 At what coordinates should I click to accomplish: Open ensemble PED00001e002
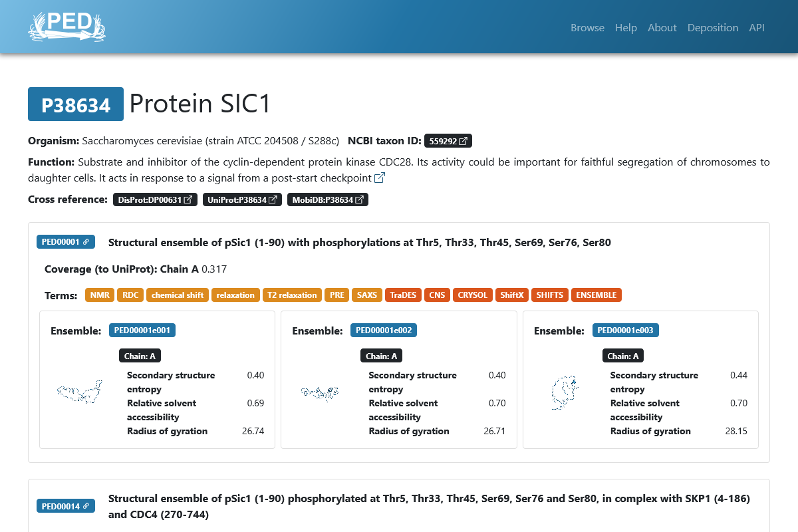(x=384, y=331)
